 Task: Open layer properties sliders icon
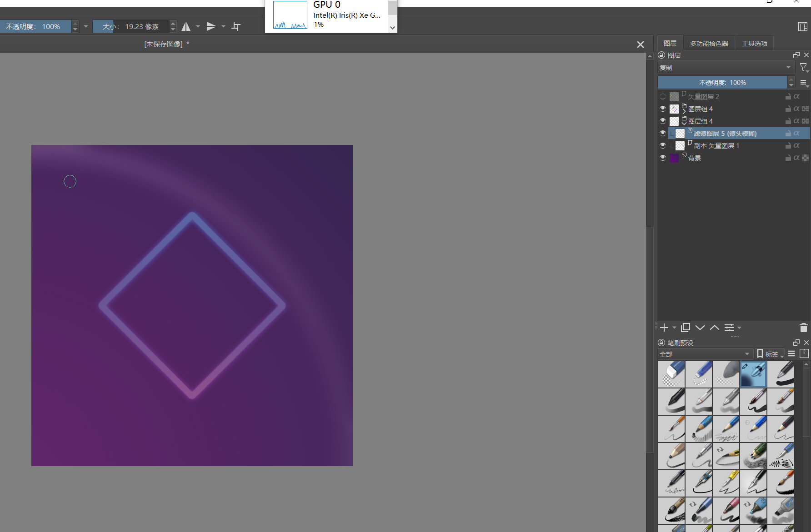[729, 328]
